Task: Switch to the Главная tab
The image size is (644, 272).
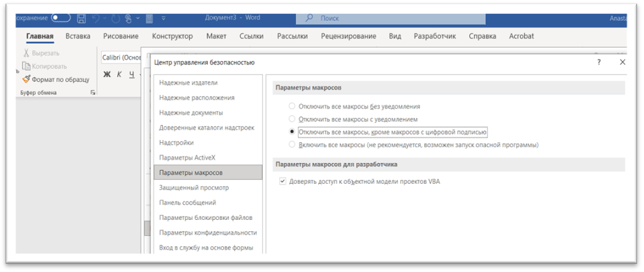Action: point(40,36)
